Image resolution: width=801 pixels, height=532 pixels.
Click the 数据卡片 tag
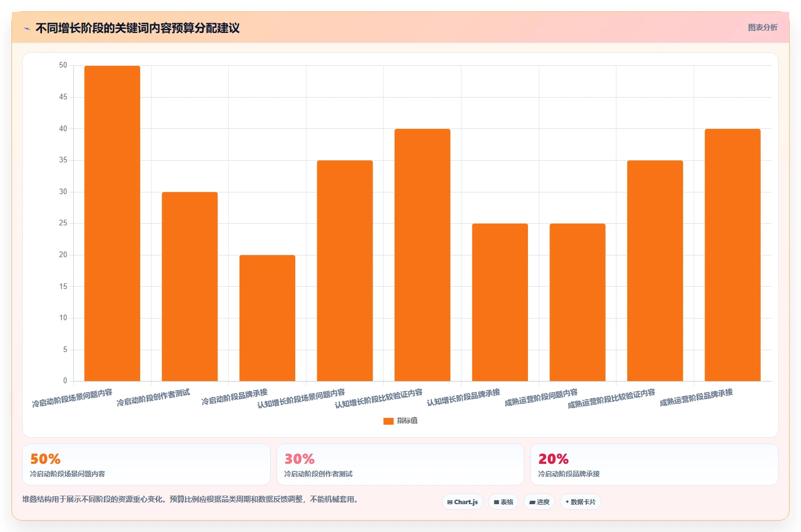pyautogui.click(x=581, y=502)
